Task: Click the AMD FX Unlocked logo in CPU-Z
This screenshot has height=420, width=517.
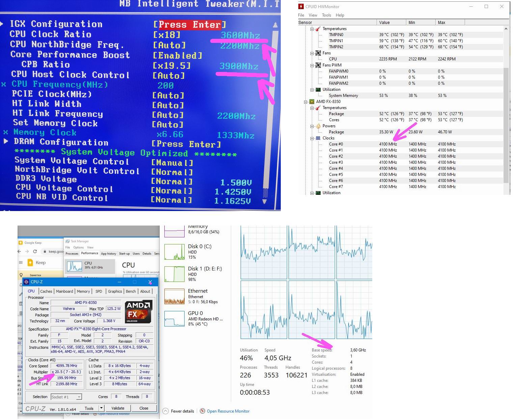Action: click(x=138, y=312)
